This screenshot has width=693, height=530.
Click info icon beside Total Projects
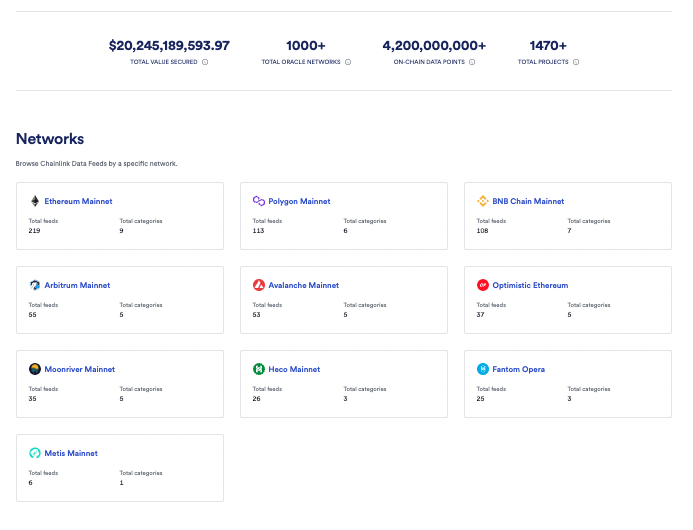point(576,62)
